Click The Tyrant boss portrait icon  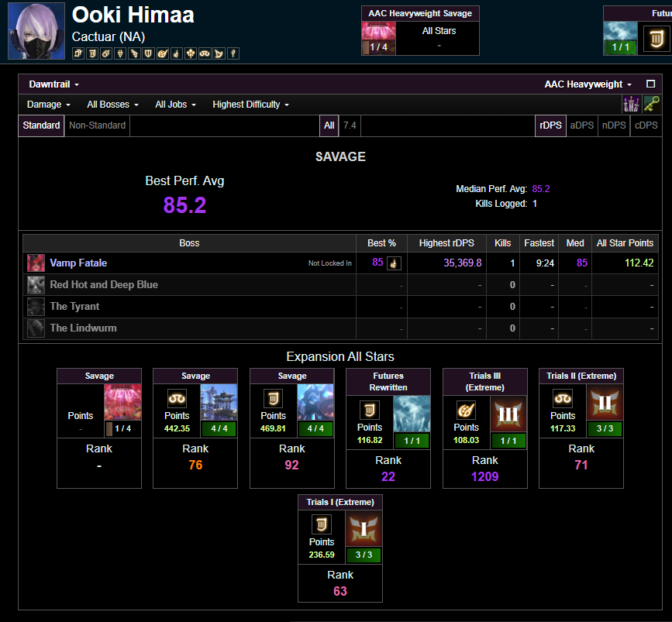[x=36, y=307]
